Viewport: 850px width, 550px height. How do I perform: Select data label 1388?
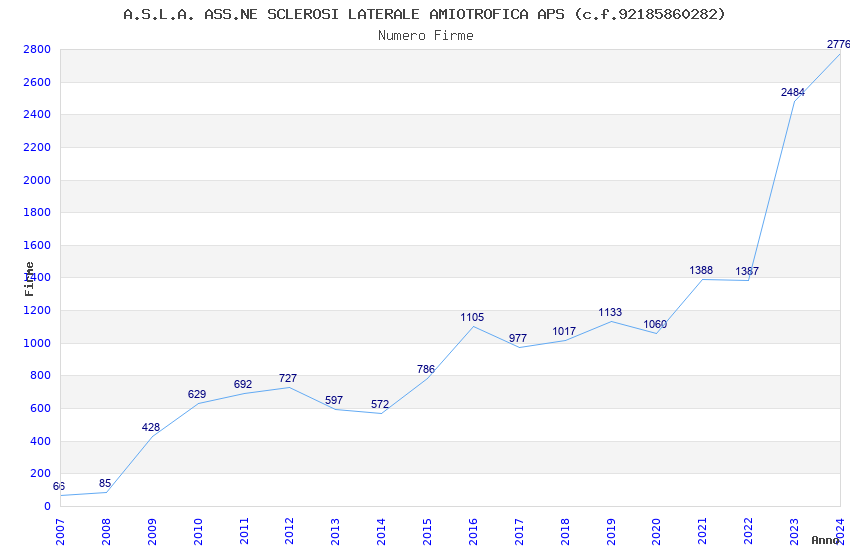[x=701, y=270]
